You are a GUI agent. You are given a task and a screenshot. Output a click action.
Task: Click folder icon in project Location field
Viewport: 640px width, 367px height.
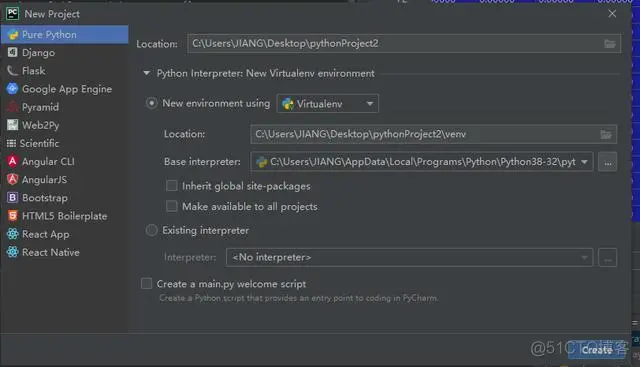[610, 44]
